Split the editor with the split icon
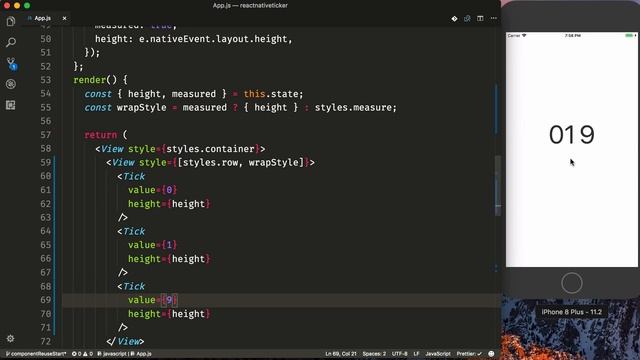Image resolution: width=640 pixels, height=360 pixels. pos(480,18)
